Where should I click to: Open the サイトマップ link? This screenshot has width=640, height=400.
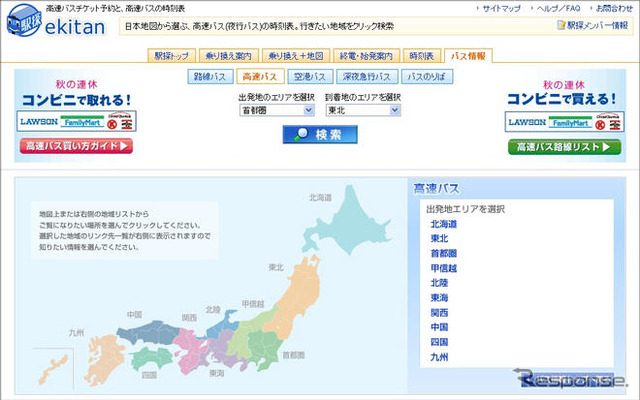click(500, 7)
